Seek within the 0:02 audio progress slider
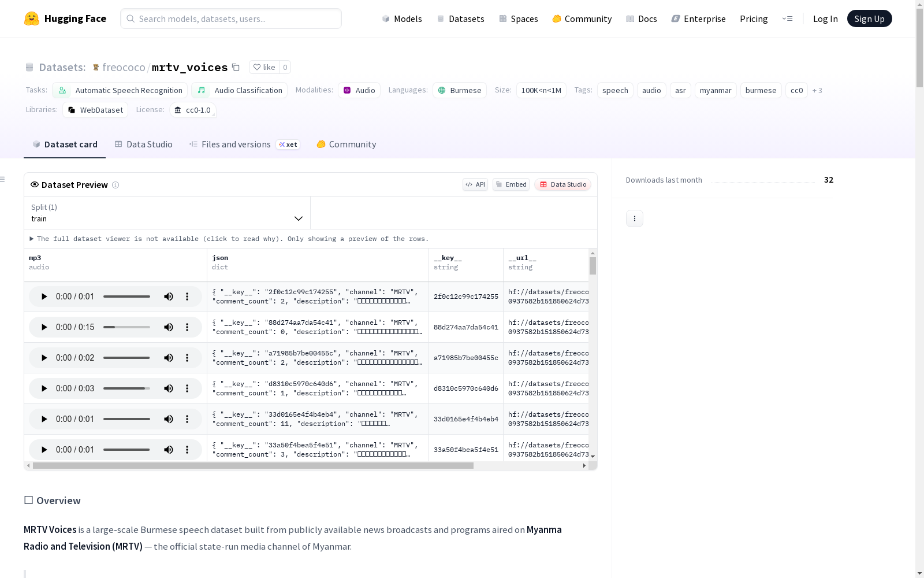Viewport: 924px width, 578px height. pos(126,358)
